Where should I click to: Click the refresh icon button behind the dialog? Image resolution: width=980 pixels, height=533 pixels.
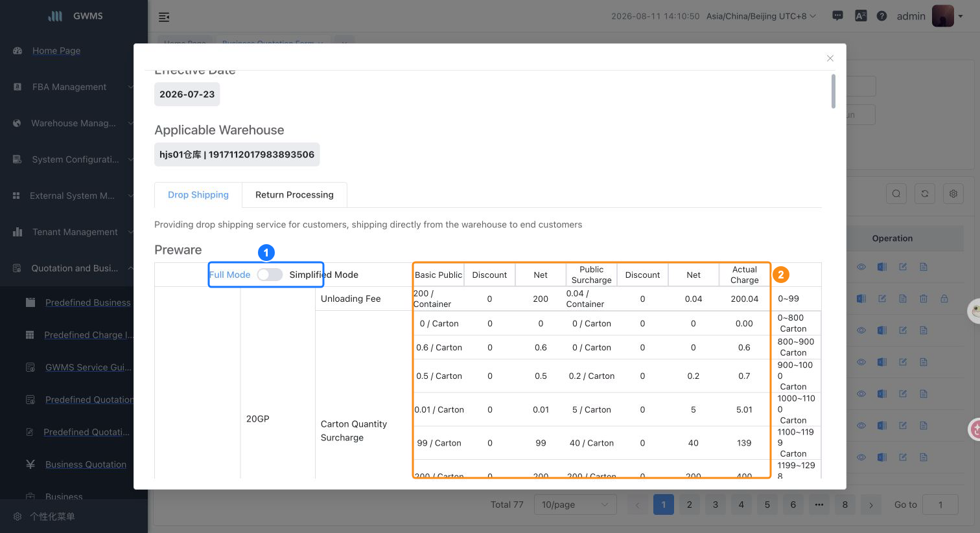click(925, 194)
